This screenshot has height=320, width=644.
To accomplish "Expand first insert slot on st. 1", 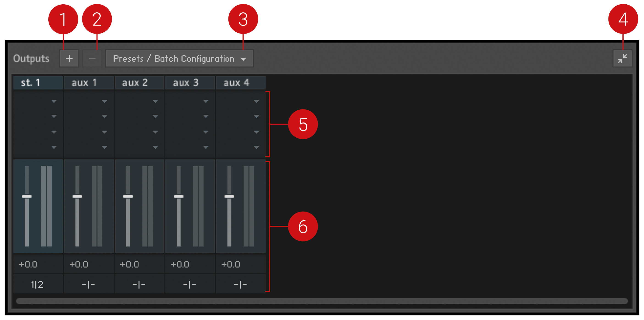I will (x=54, y=101).
